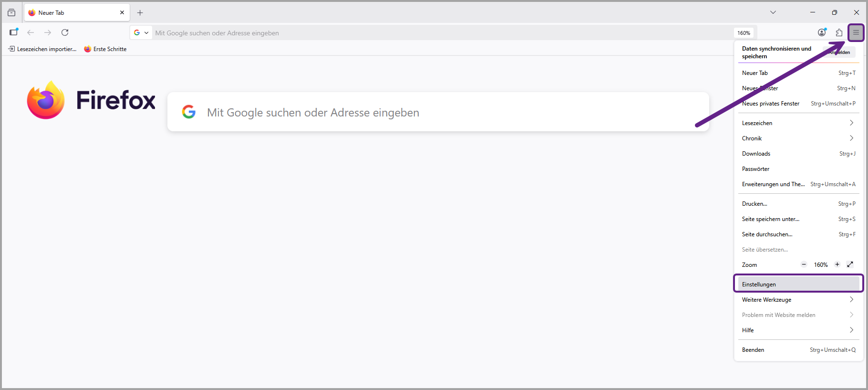Open the search engine selector dropdown
Screen dimensions: 868x390
tap(141, 33)
